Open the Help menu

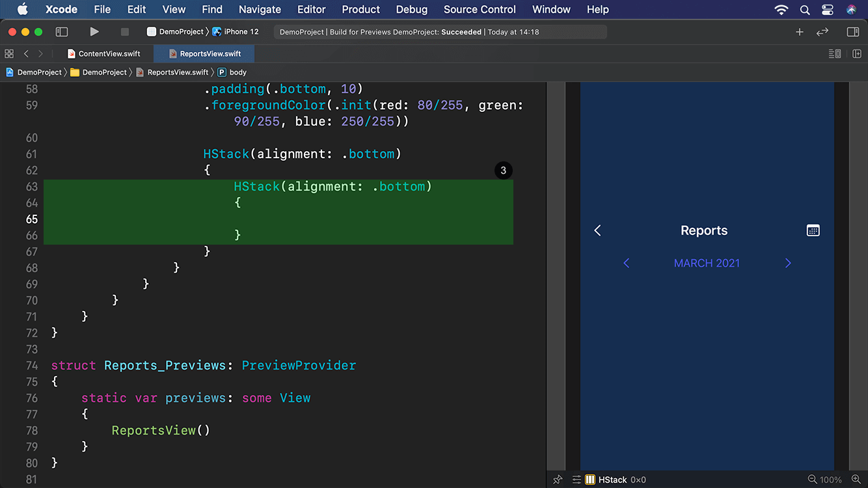pyautogui.click(x=598, y=9)
